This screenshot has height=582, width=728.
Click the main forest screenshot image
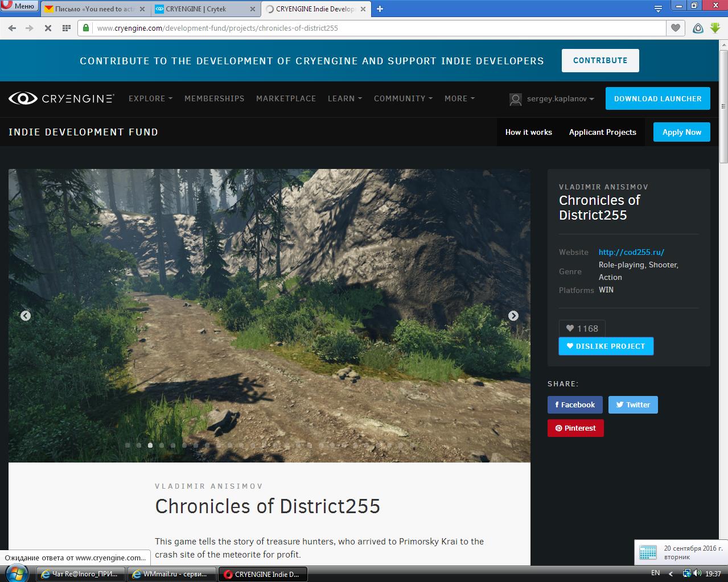click(x=269, y=315)
